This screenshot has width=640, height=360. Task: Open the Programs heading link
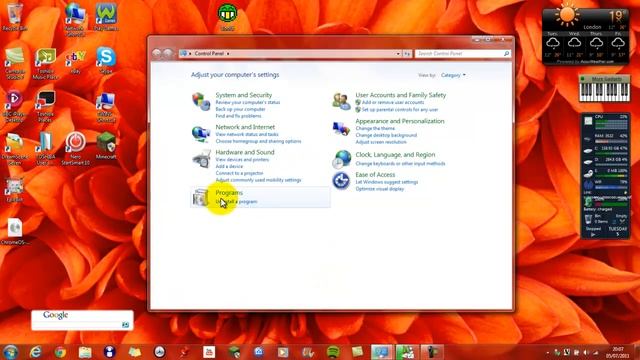coord(229,193)
